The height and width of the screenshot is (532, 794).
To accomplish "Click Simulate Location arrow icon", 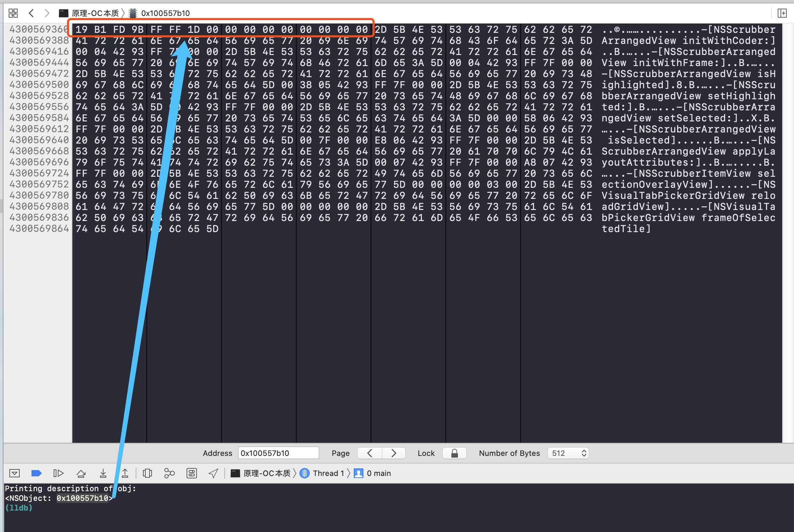I will pos(213,473).
